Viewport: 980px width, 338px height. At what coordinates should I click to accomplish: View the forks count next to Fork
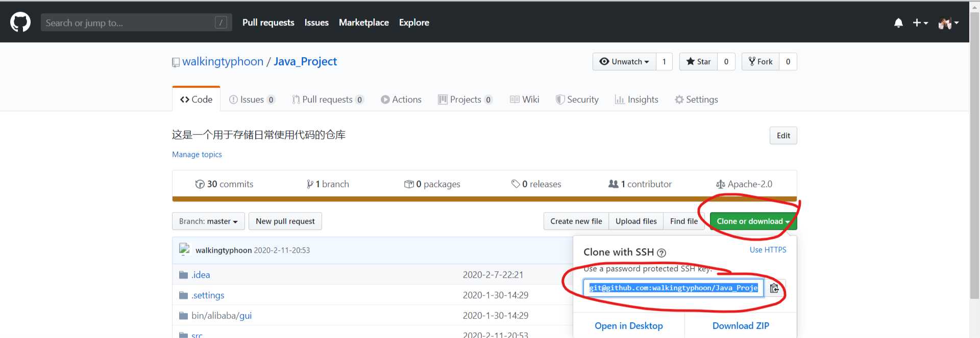click(x=788, y=62)
